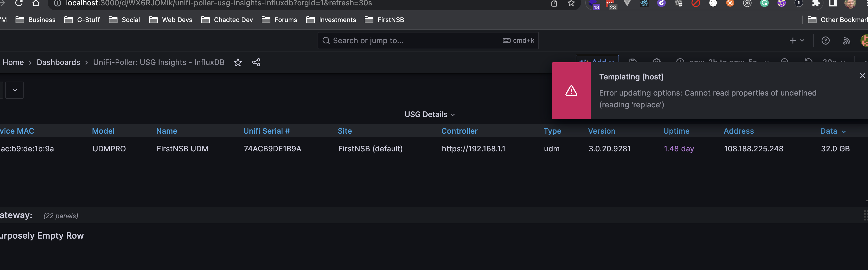Open the Investments bookmarks folder
This screenshot has height=270, width=868.
[331, 20]
